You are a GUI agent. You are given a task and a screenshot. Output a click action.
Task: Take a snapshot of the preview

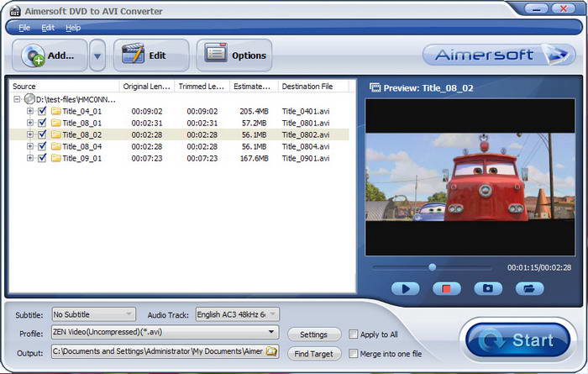(488, 288)
